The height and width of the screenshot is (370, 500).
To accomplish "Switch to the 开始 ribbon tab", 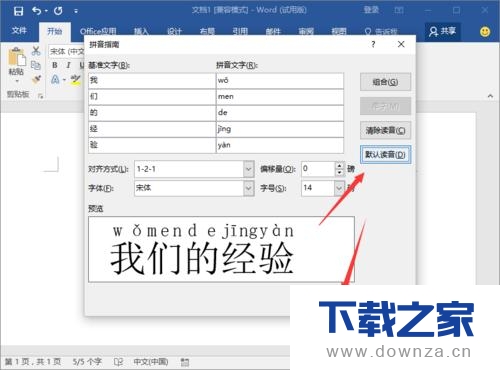I will coord(55,31).
